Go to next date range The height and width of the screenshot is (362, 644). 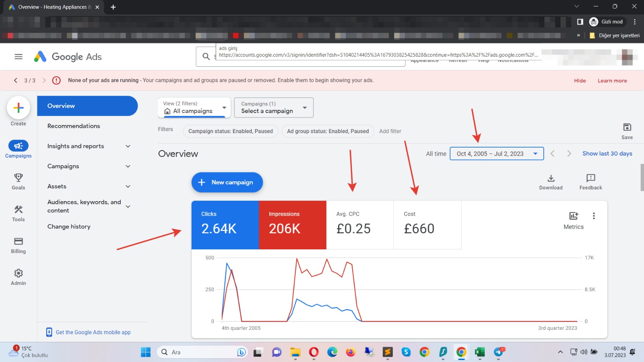[569, 154]
